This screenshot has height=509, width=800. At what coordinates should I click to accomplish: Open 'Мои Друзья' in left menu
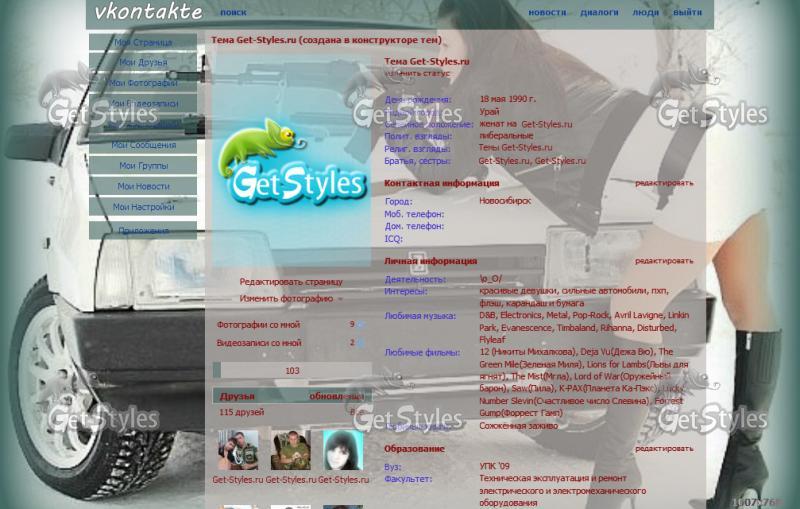[x=143, y=63]
